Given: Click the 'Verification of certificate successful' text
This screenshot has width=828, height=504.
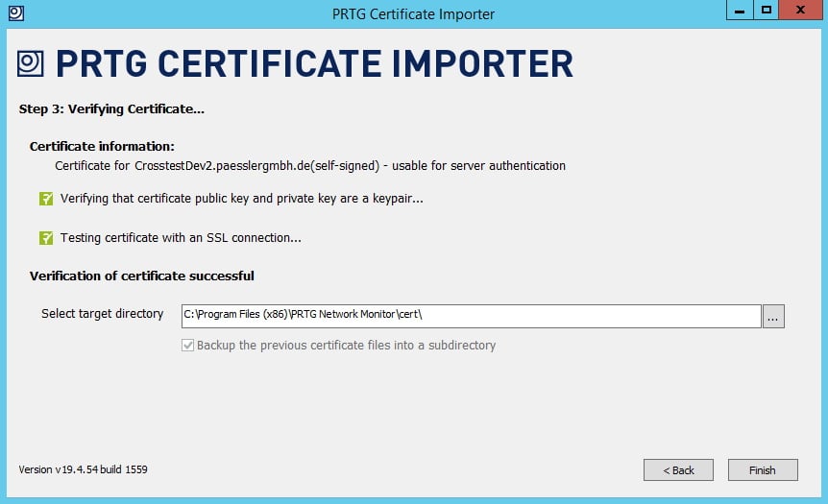Looking at the screenshot, I should click(141, 276).
